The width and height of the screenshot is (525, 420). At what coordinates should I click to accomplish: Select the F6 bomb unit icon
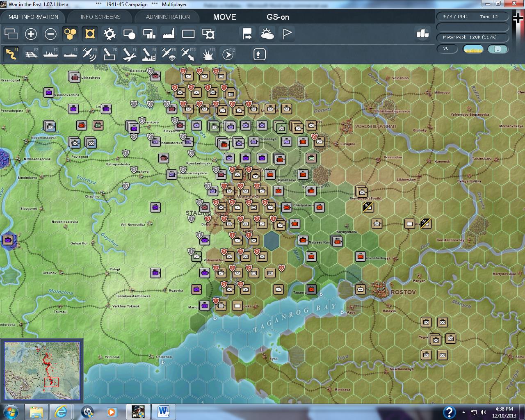pos(110,54)
